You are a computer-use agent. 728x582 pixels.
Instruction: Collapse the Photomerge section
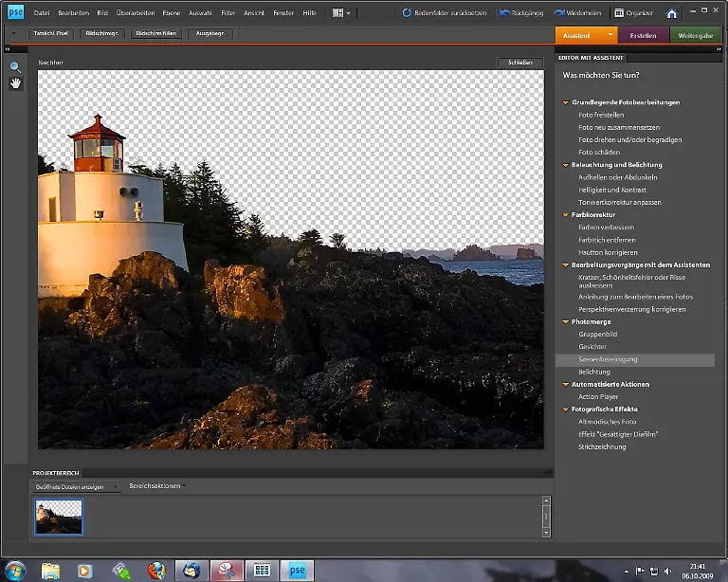point(566,322)
